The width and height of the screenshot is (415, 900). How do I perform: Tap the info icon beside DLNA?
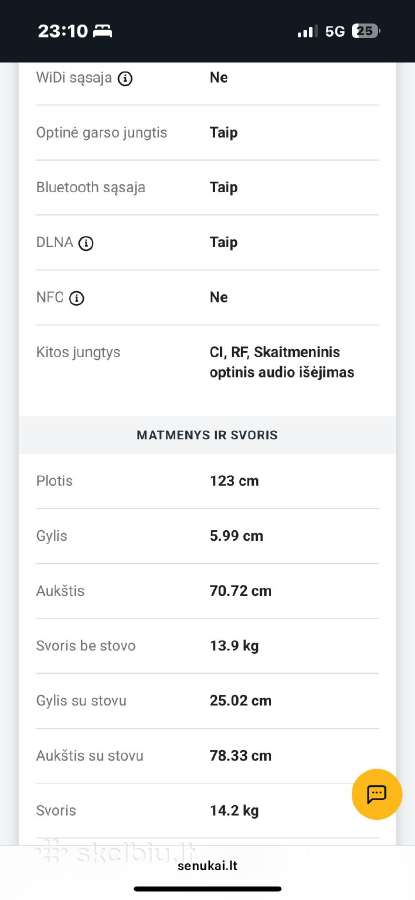(86, 243)
